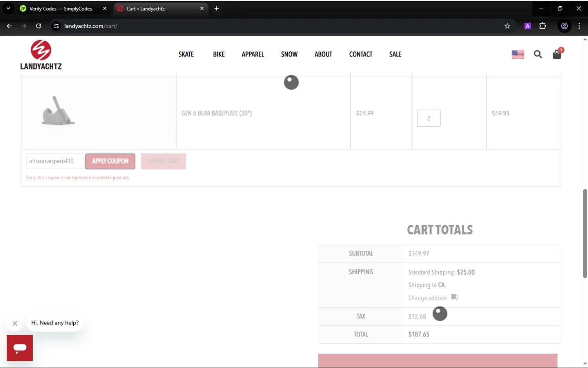Click the $12.68 tax amount
588x368 pixels.
click(417, 316)
